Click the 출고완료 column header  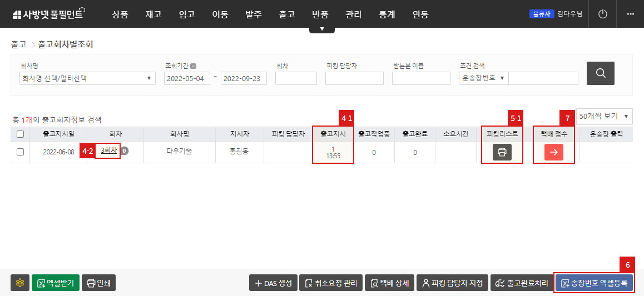coord(415,134)
